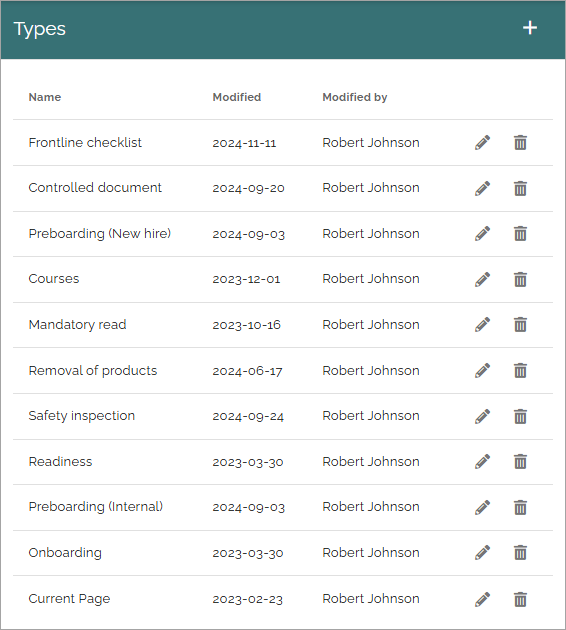Delete the Frontline checklist type

(520, 143)
